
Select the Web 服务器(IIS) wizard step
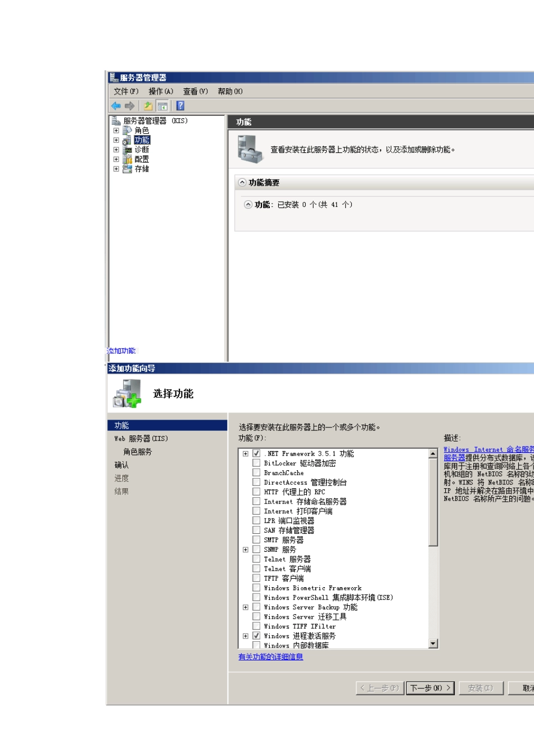pos(141,439)
